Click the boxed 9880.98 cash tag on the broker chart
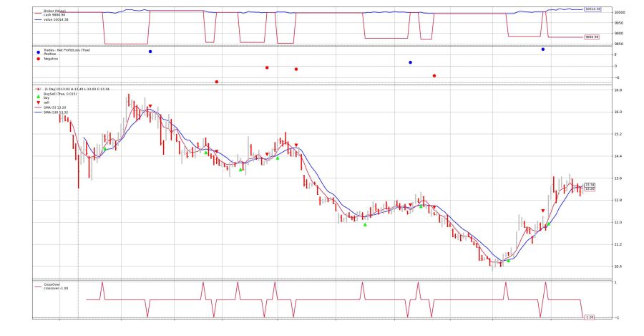This screenshot has width=644, height=336. click(x=591, y=37)
